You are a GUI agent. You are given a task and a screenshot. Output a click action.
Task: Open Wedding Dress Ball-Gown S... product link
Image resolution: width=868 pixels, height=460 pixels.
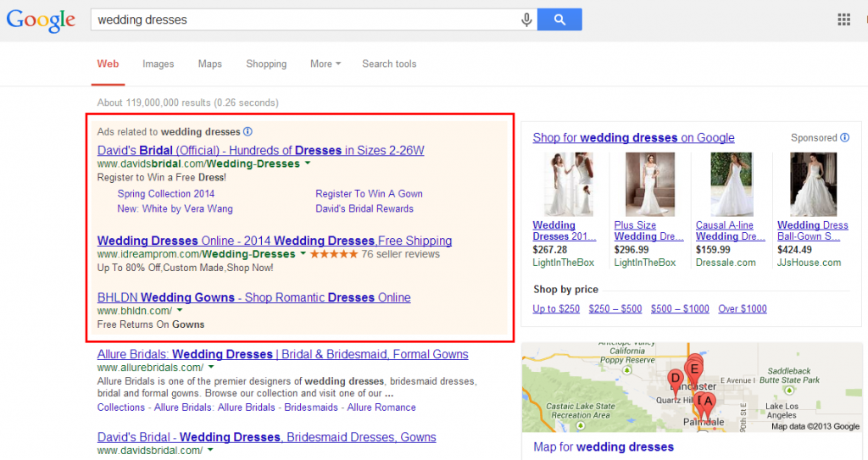click(x=813, y=230)
